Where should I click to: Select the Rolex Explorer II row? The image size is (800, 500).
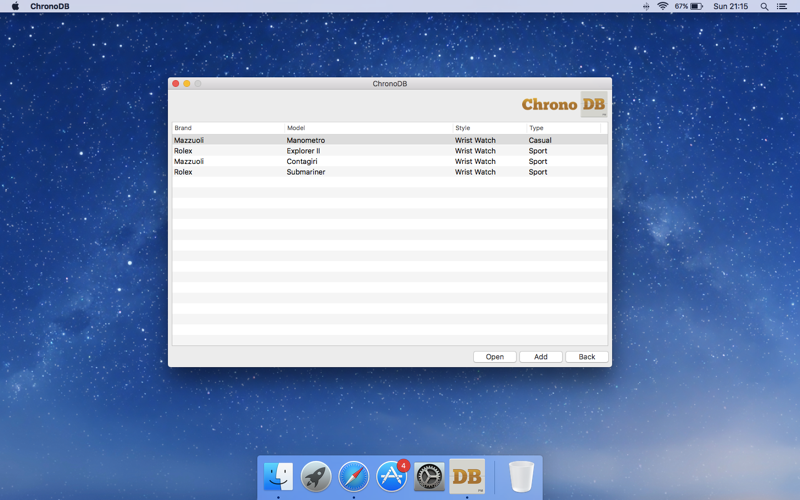[x=390, y=151]
